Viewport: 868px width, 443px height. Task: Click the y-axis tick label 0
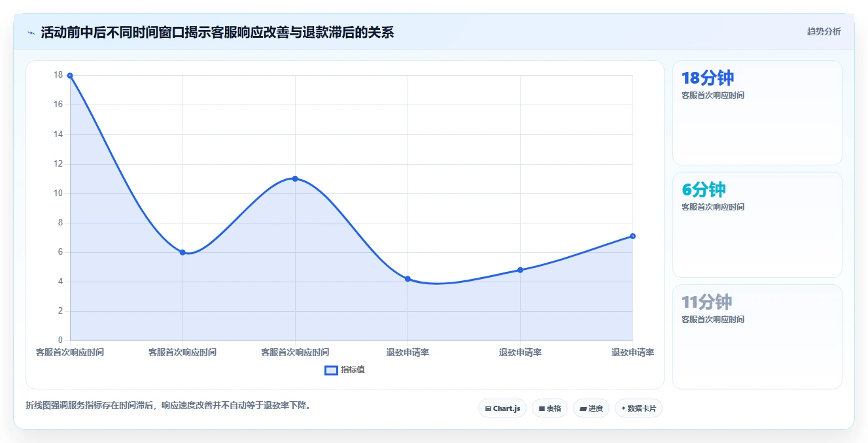(61, 340)
